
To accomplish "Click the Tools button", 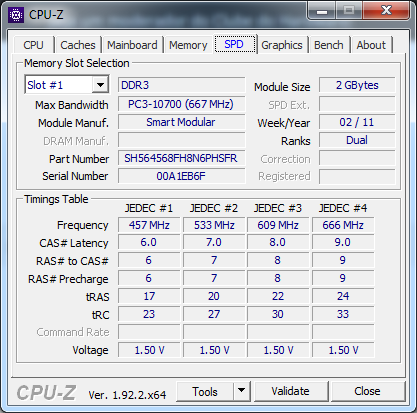I will [x=205, y=391].
